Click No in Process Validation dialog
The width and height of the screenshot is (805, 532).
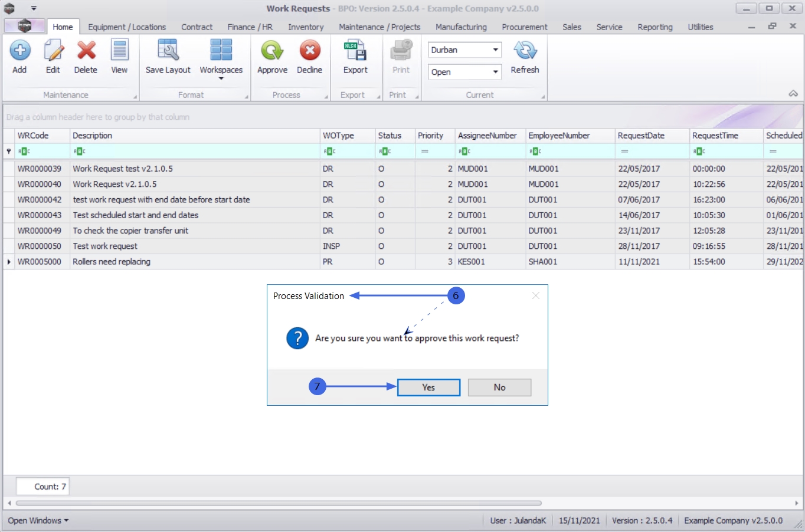tap(499, 387)
